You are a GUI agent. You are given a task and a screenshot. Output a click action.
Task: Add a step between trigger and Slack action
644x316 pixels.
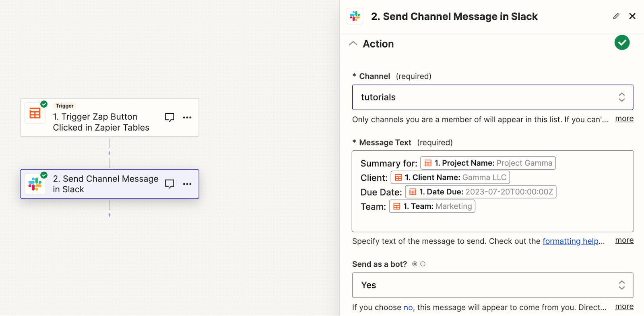pos(109,153)
